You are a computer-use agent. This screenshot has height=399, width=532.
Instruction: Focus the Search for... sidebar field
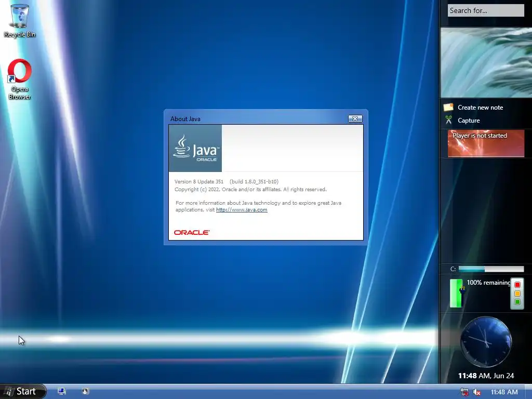click(x=486, y=10)
